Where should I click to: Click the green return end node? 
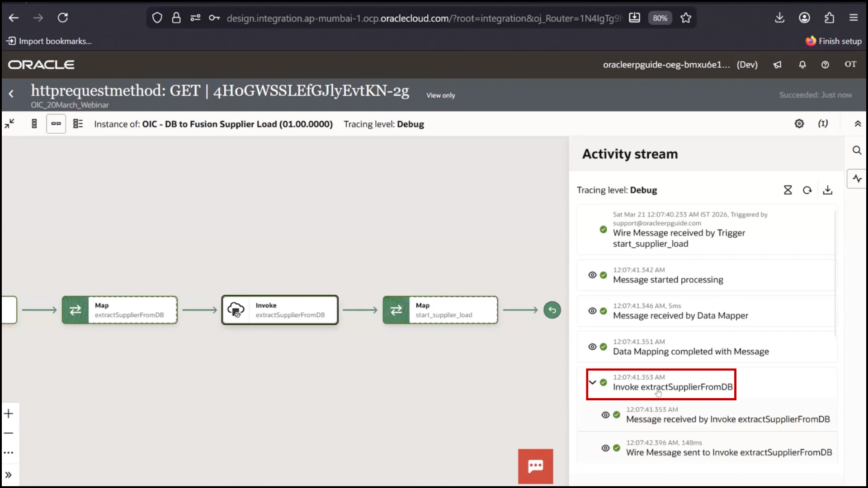click(x=552, y=310)
